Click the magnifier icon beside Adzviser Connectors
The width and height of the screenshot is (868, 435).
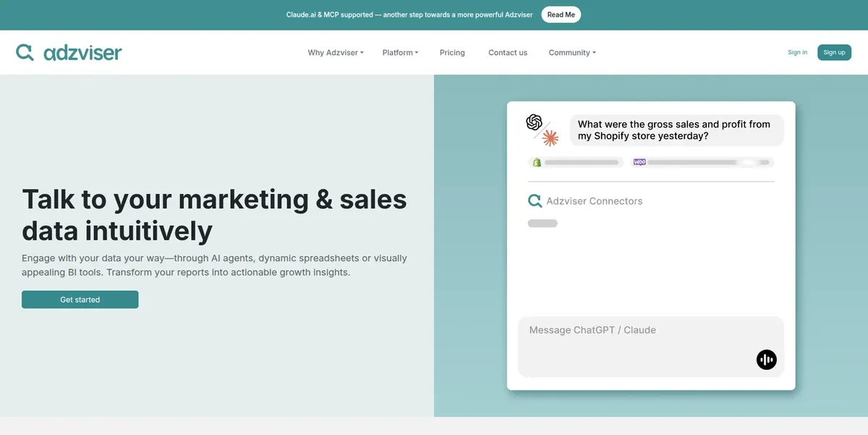pos(535,201)
